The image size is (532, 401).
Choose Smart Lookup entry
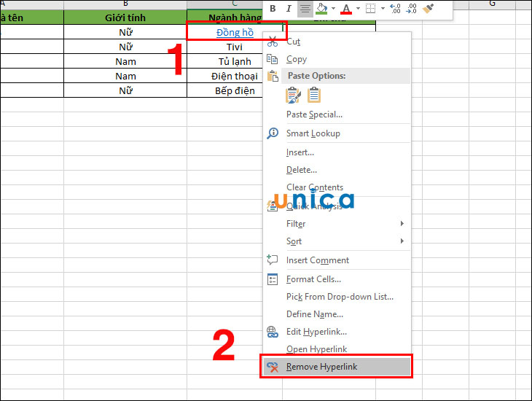point(313,133)
